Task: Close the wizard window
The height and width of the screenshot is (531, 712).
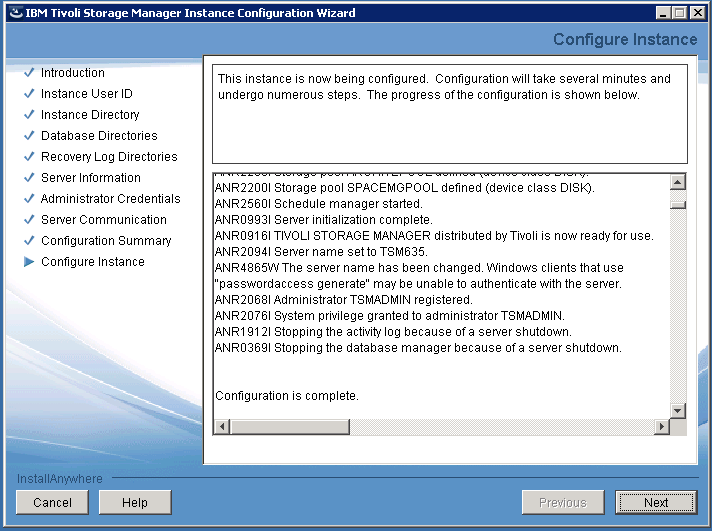Action: [x=697, y=13]
